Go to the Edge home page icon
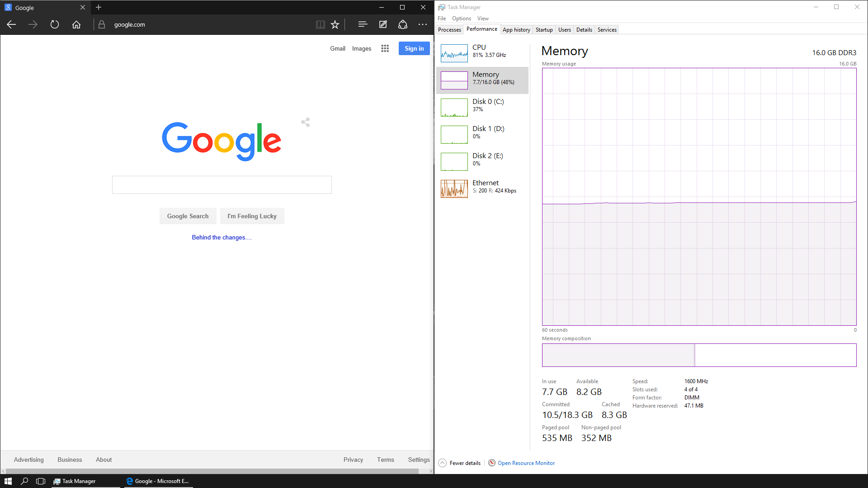The image size is (868, 488). pos(76,24)
